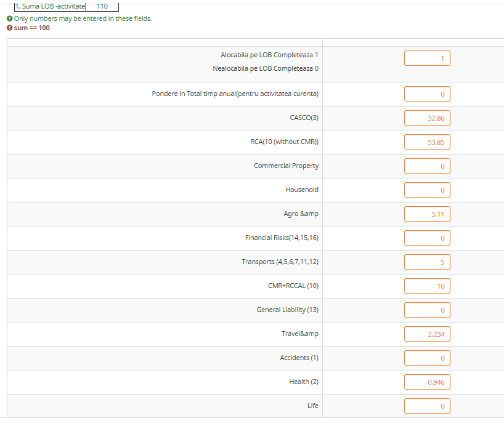Click the Household percentage field
Viewport: 504px width, 437px height.
tap(427, 190)
